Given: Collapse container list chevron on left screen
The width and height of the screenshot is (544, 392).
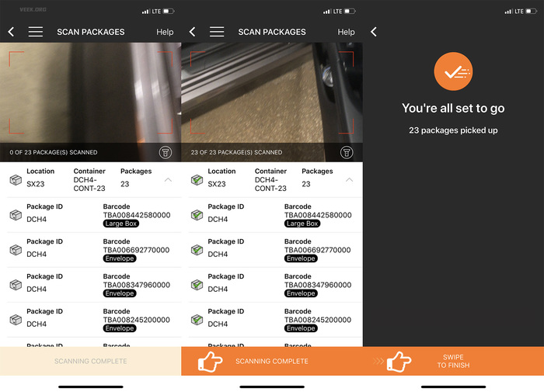Looking at the screenshot, I should coord(168,179).
